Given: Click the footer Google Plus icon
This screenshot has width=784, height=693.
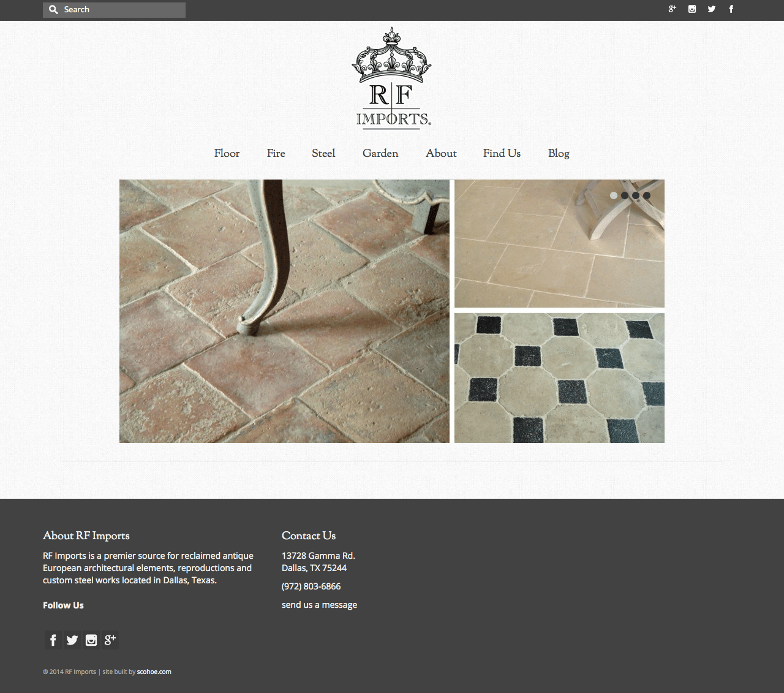Looking at the screenshot, I should point(110,640).
